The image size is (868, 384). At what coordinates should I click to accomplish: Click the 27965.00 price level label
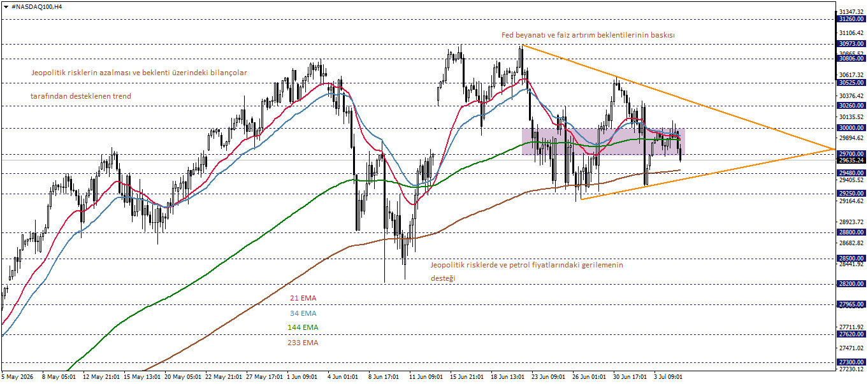(852, 304)
